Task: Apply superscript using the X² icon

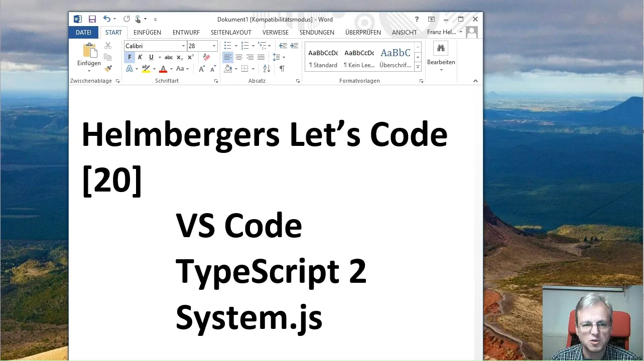Action: [190, 57]
